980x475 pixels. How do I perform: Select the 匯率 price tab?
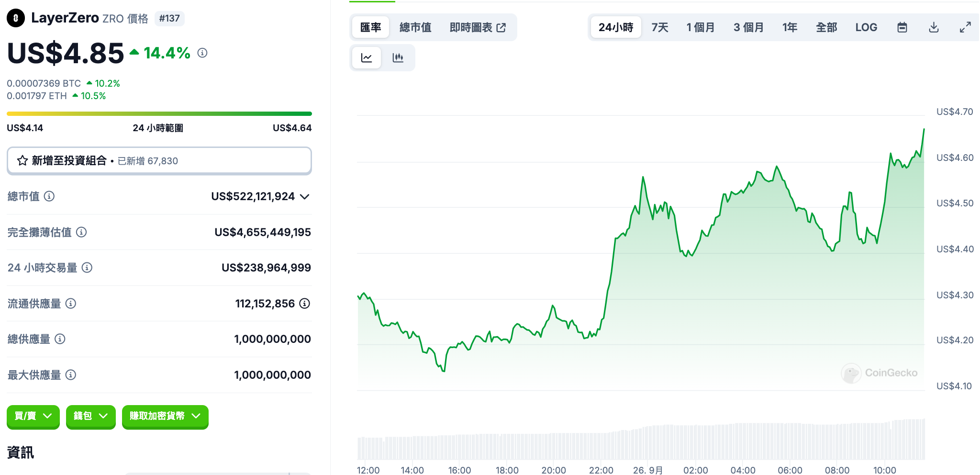371,27
